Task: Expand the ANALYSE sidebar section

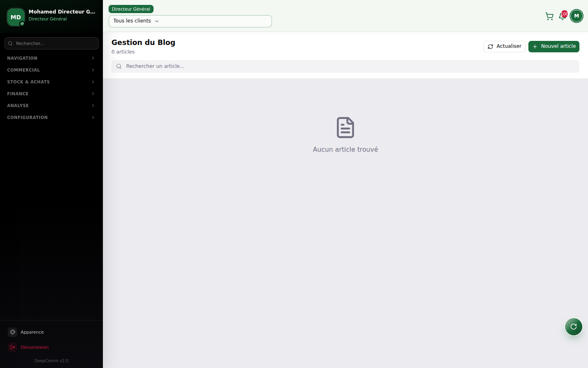Action: (51, 105)
